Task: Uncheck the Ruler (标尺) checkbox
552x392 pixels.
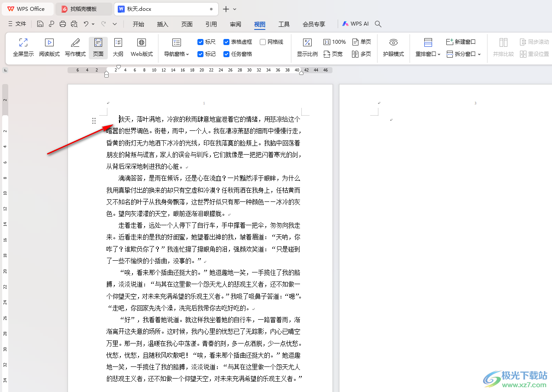Action: pyautogui.click(x=200, y=42)
